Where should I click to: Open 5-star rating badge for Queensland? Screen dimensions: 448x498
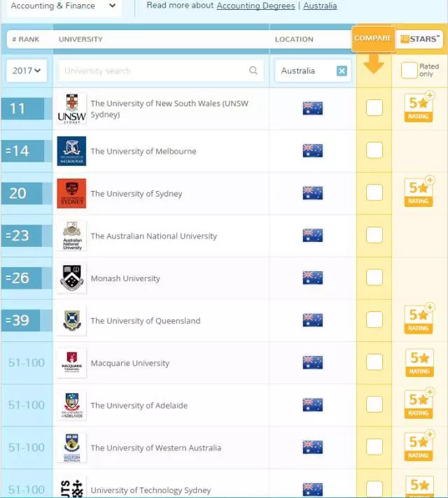tap(419, 319)
